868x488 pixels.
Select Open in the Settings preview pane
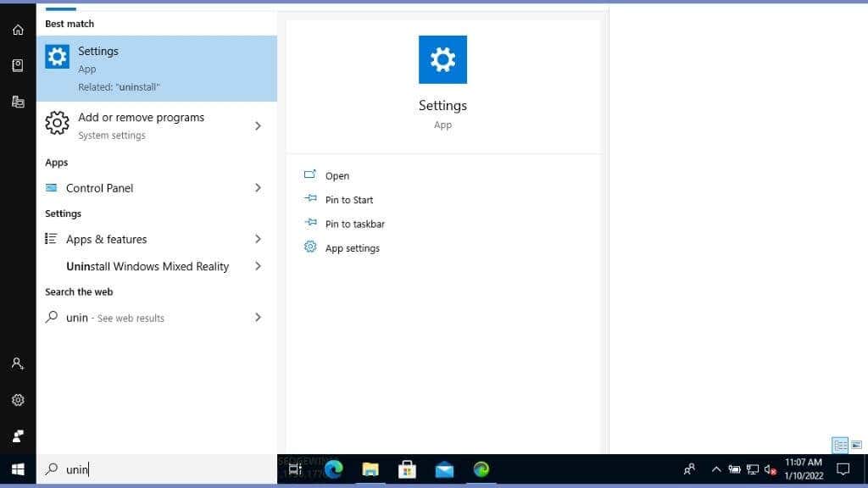(337, 176)
